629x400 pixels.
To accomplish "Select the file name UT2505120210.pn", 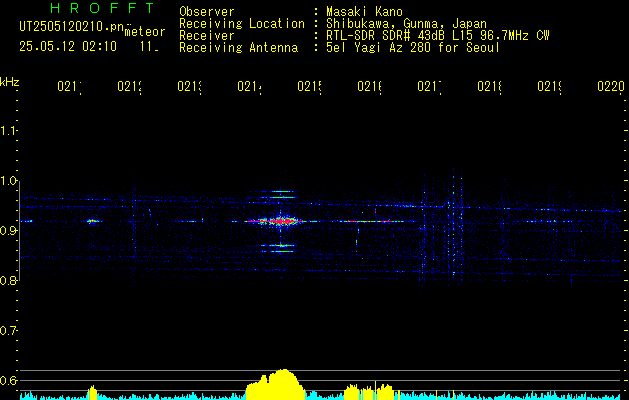I will click(x=71, y=27).
